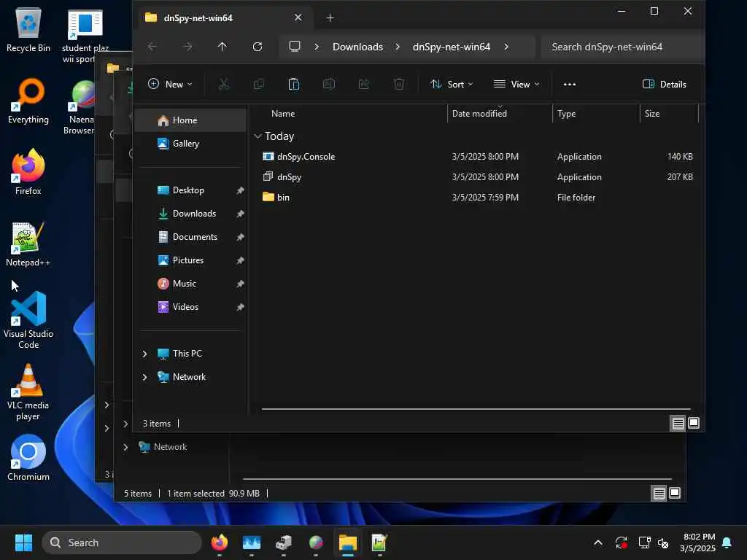Open Home in the sidebar
This screenshot has height=560, width=747.
[x=190, y=120]
